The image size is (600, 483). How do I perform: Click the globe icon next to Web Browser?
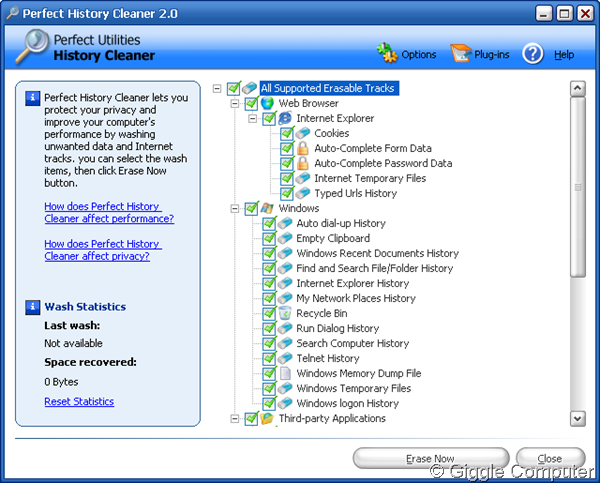click(267, 103)
